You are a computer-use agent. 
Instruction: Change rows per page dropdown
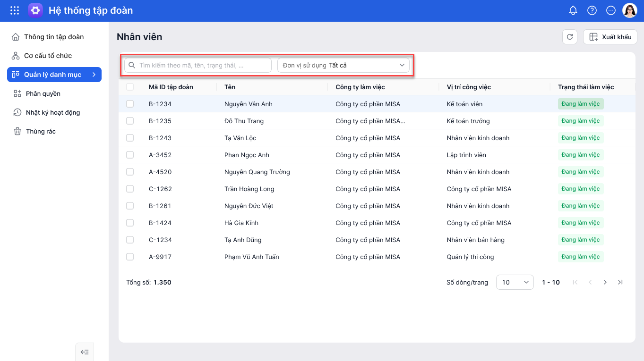515,282
